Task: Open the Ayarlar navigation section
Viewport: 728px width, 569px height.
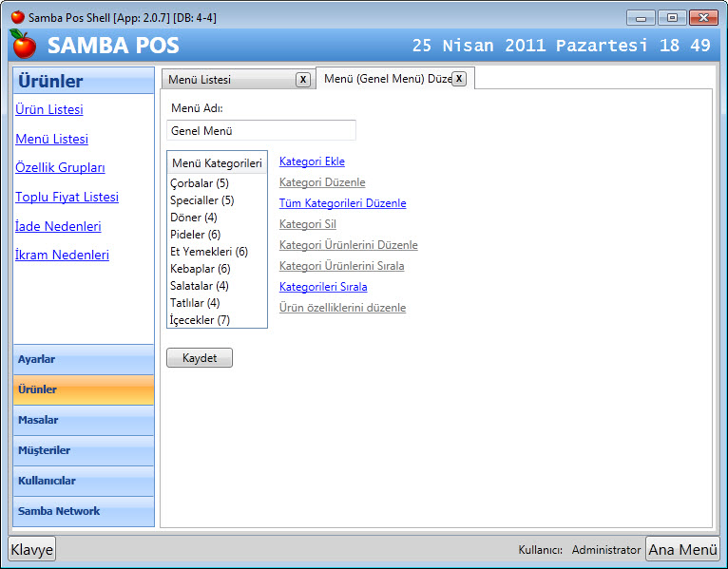Action: [x=83, y=360]
